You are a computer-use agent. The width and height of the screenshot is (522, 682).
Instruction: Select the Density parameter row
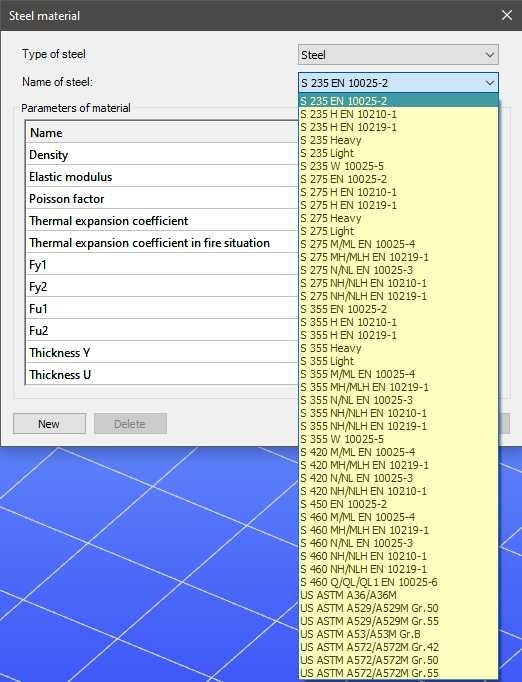coord(162,155)
